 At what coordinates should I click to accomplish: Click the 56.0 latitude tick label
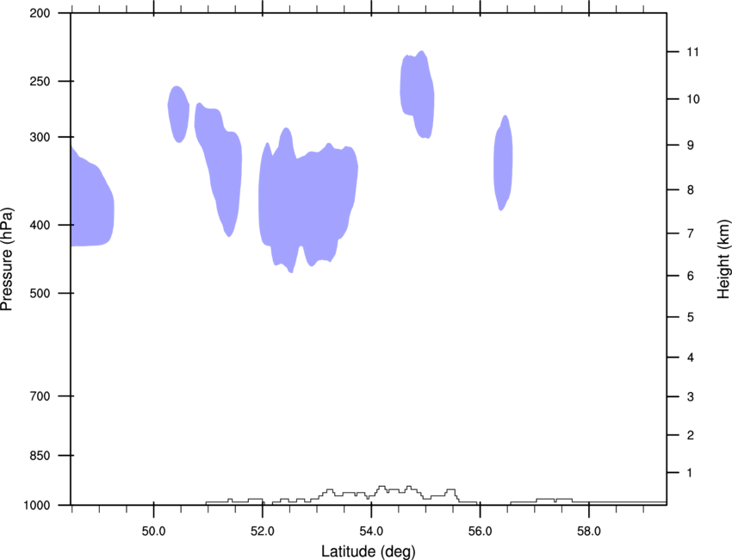coord(481,532)
